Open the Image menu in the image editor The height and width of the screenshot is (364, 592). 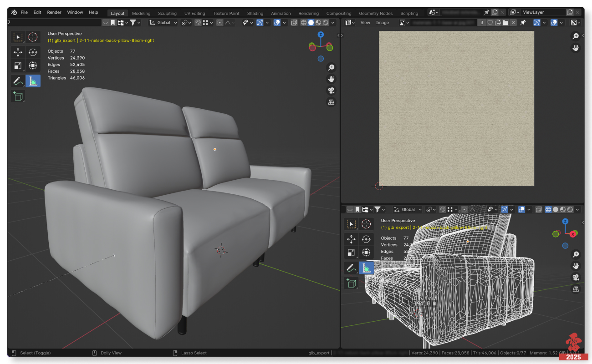(382, 23)
